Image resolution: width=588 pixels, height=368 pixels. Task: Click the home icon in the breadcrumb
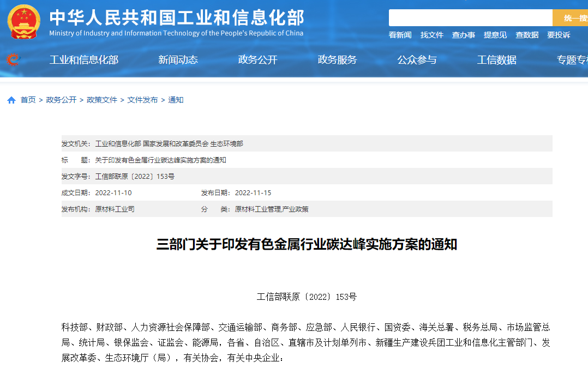click(x=11, y=100)
